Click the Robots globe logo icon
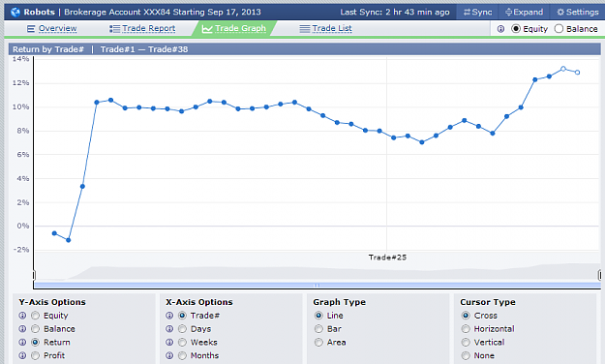The width and height of the screenshot is (605, 364). [x=15, y=12]
